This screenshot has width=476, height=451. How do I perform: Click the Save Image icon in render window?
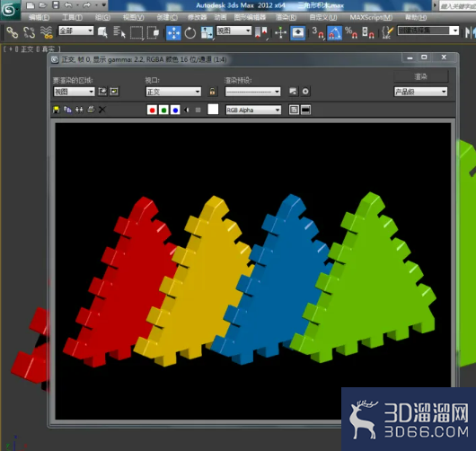click(57, 110)
